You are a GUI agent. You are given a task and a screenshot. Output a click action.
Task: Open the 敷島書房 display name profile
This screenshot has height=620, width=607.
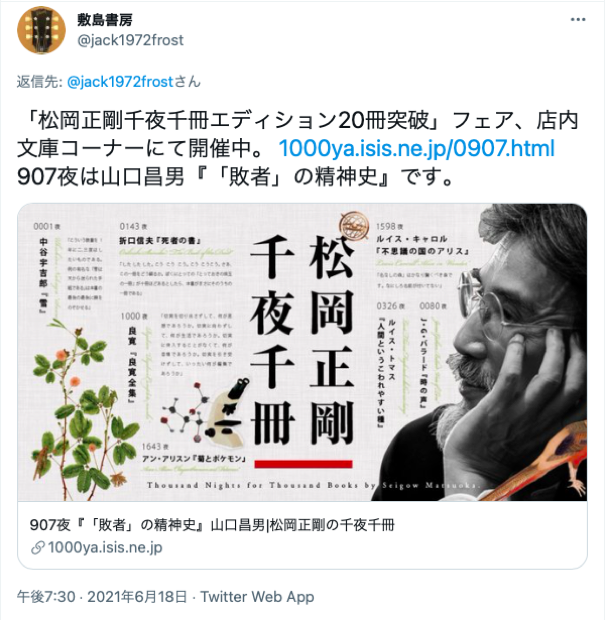[x=105, y=20]
